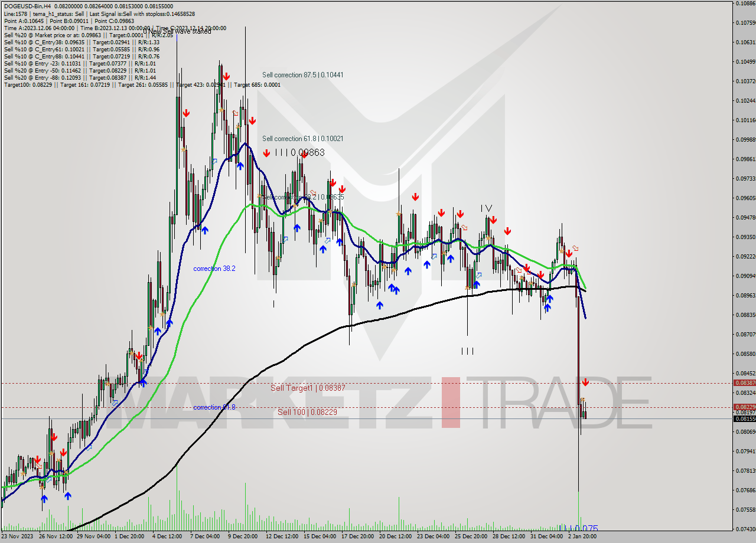Click the '29 Nov 04:00' time axis label
Screen dimensions: 756x543
tap(93, 536)
